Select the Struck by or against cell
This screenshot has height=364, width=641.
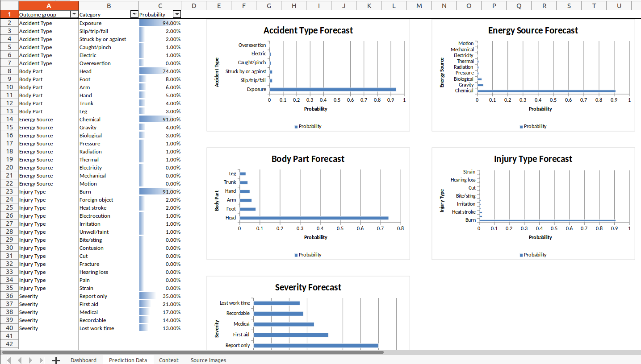pos(109,39)
